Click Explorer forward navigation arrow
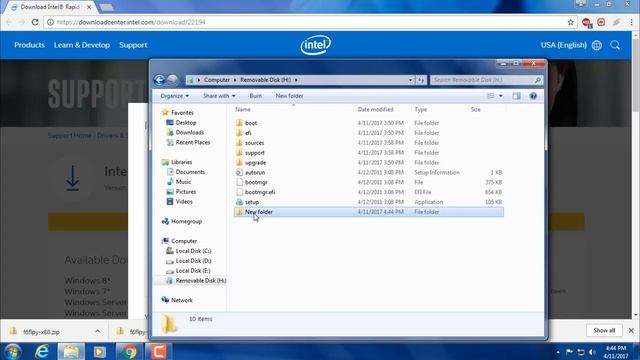This screenshot has width=640, height=360. point(173,80)
